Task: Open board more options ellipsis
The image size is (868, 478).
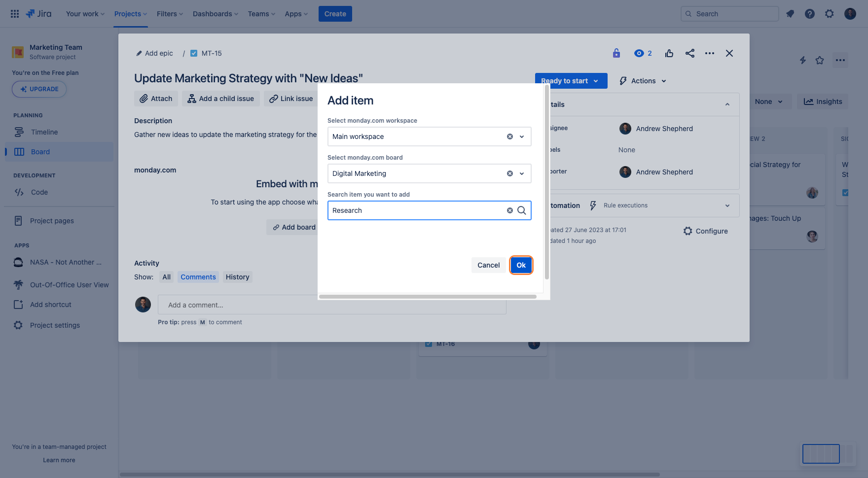Action: (840, 60)
